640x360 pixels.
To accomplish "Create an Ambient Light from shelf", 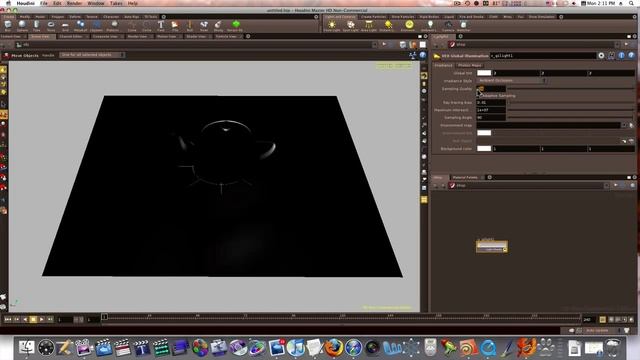I will (429, 26).
